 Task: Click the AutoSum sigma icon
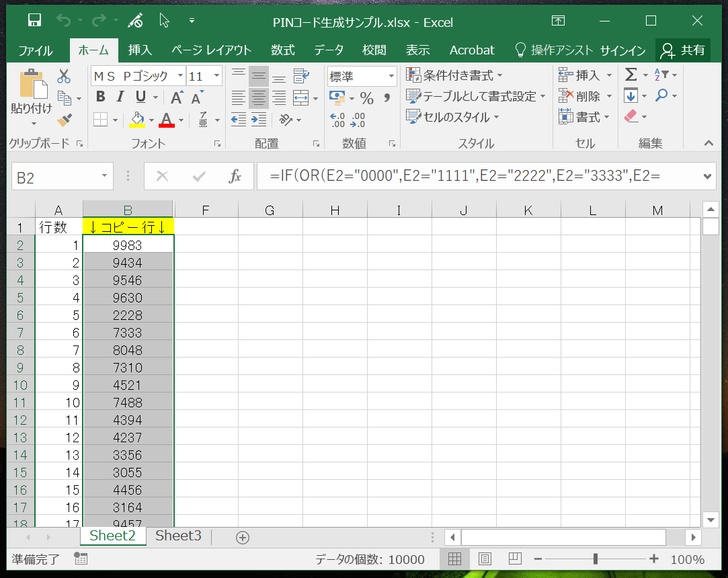631,75
